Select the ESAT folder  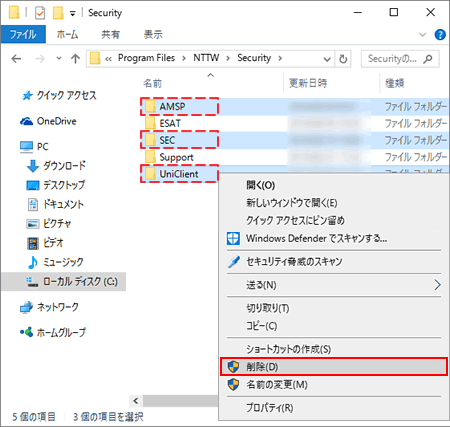[170, 124]
